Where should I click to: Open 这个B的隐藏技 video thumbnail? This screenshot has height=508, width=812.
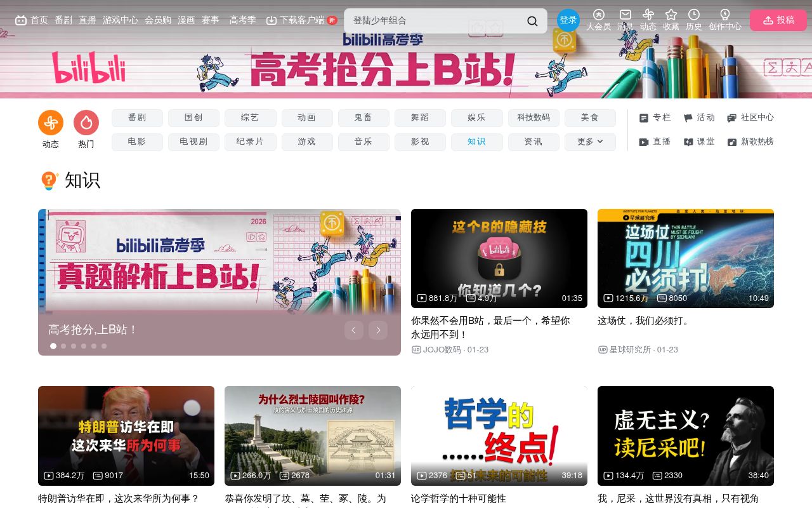[499, 258]
